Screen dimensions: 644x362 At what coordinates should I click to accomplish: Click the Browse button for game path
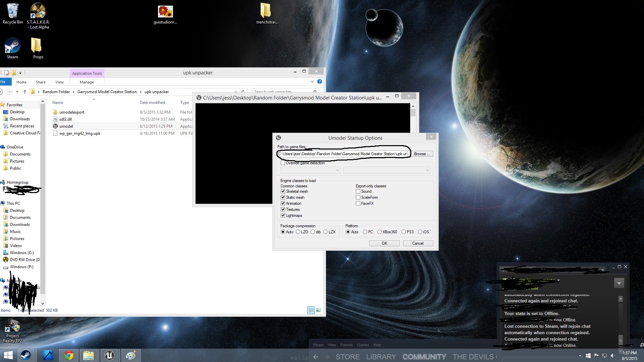coord(422,154)
